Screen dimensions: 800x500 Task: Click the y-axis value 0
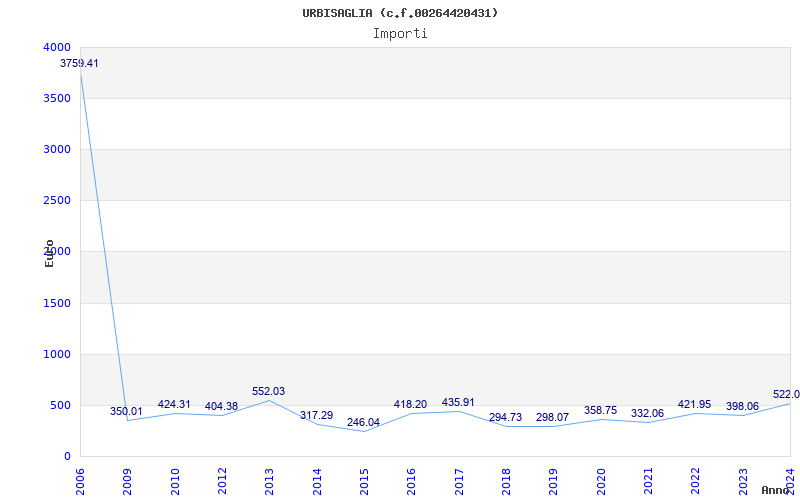point(67,457)
